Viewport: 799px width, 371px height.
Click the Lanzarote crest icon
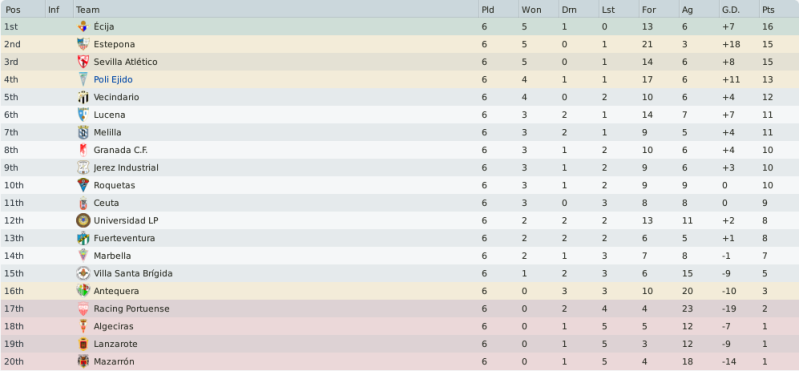[83, 344]
